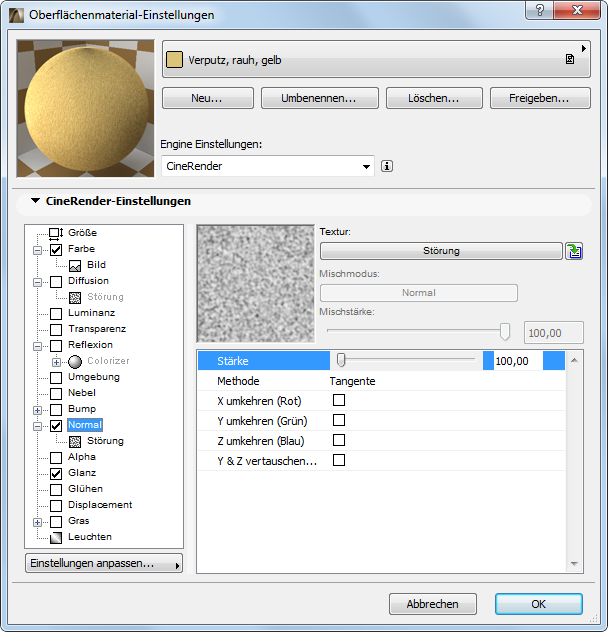The width and height of the screenshot is (608, 632).
Task: Uncheck the Farbe channel checkbox
Action: pyautogui.click(x=56, y=250)
